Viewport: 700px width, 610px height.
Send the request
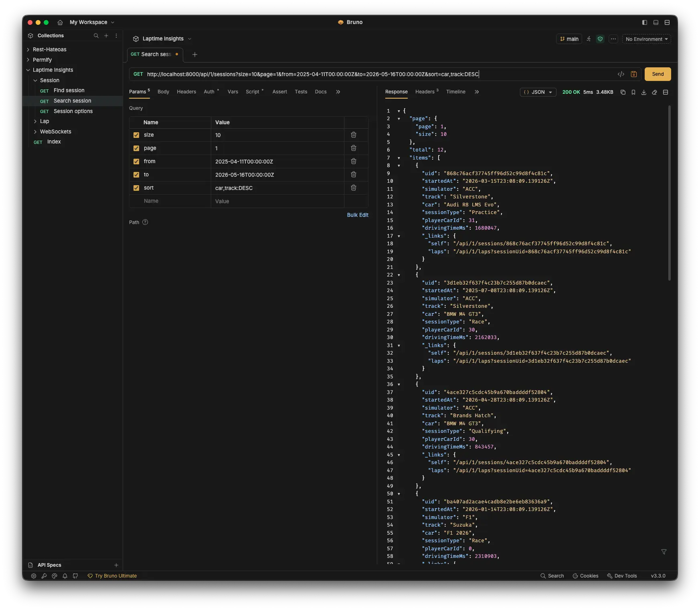tap(658, 74)
